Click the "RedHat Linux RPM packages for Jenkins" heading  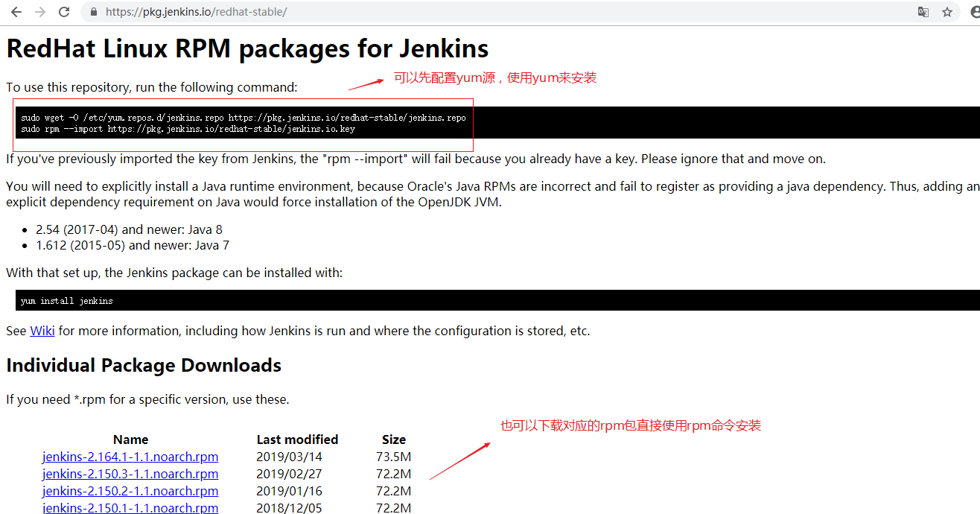(x=247, y=48)
